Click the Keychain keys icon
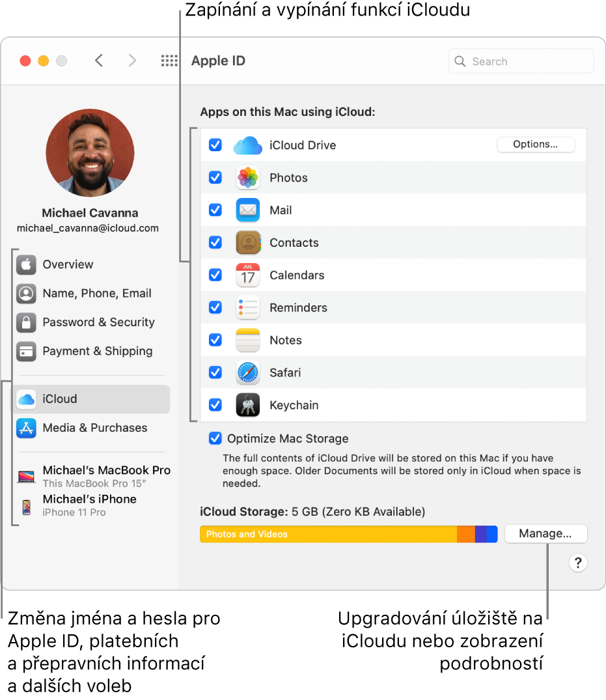The image size is (606, 700). 247,405
